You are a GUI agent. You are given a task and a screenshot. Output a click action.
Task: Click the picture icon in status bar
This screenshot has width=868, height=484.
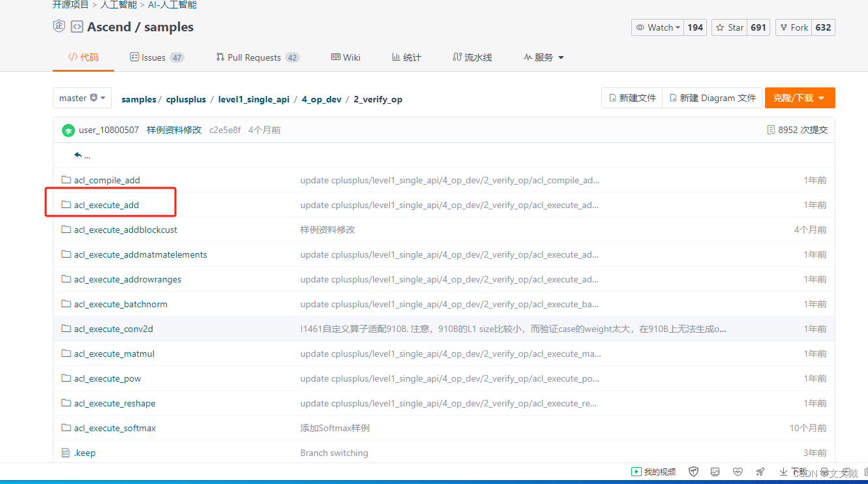715,472
